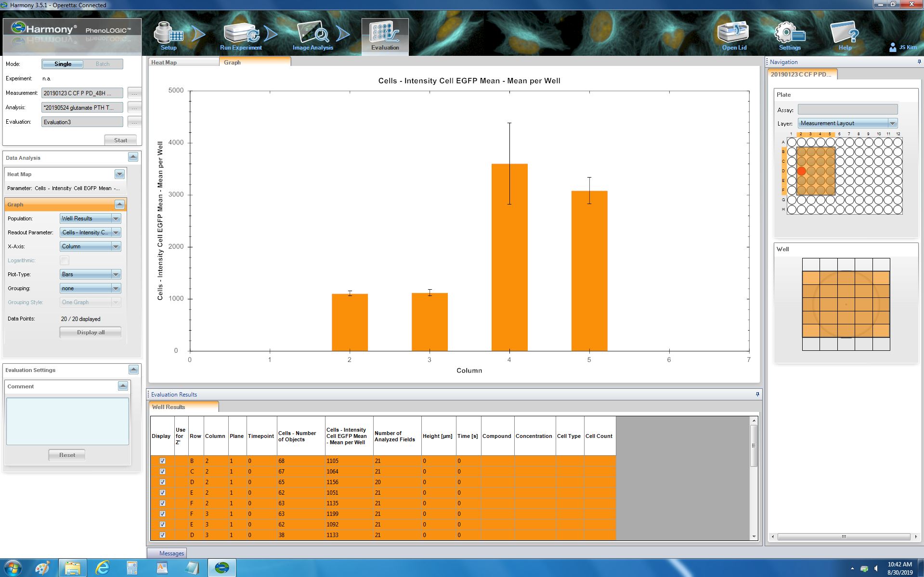Open the Settings gear icon
Viewport: 924px width, 577px height.
tap(790, 36)
